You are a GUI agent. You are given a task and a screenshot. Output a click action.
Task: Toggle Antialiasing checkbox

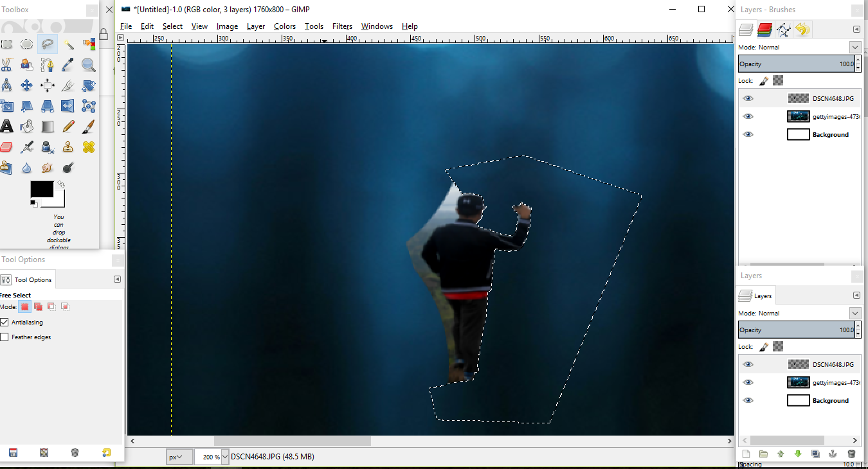click(5, 322)
